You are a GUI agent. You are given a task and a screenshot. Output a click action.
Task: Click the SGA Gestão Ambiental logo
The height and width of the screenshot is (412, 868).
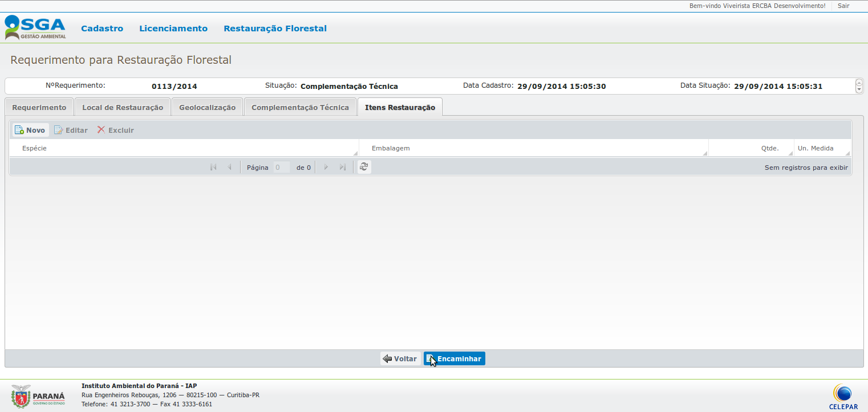(35, 27)
